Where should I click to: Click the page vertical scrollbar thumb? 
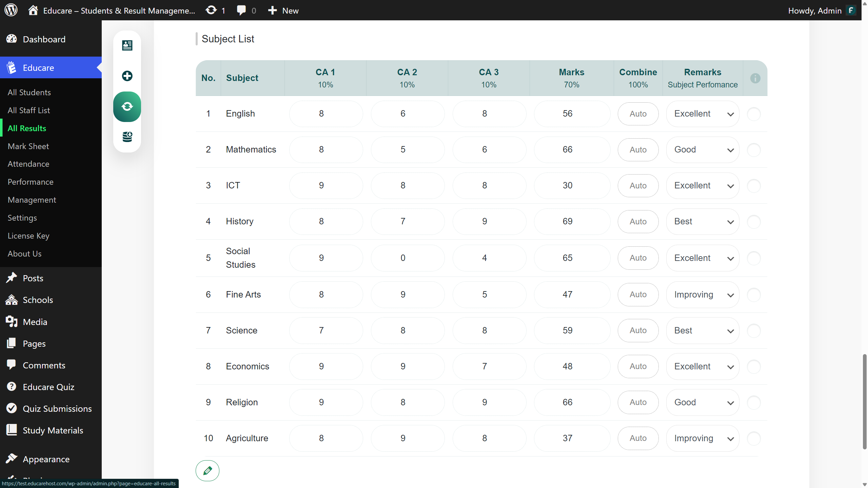[864, 402]
